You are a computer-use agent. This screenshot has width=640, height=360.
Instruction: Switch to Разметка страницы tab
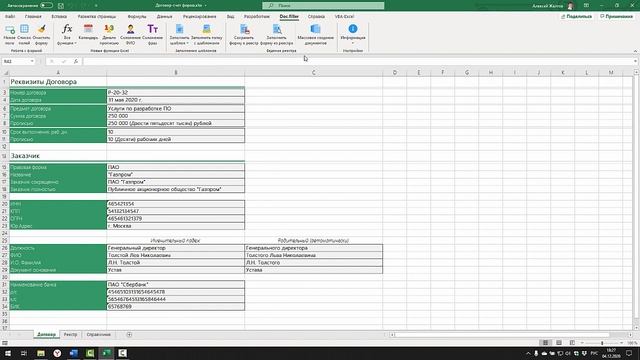(97, 17)
